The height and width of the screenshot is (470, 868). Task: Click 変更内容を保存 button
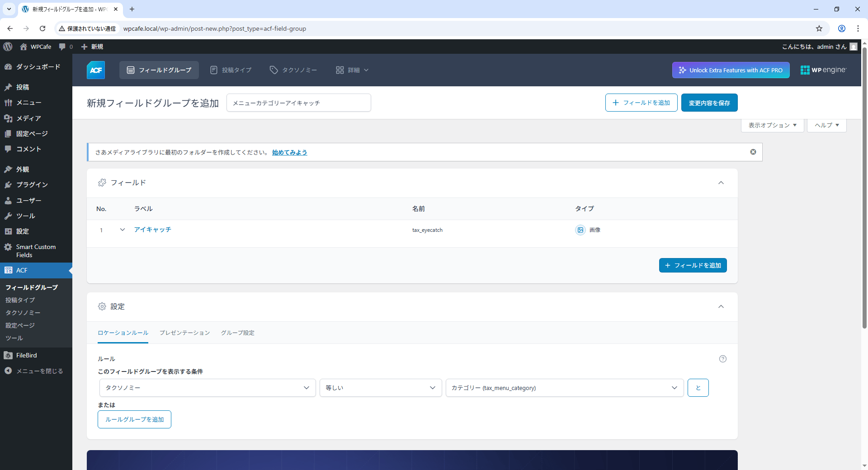[709, 103]
